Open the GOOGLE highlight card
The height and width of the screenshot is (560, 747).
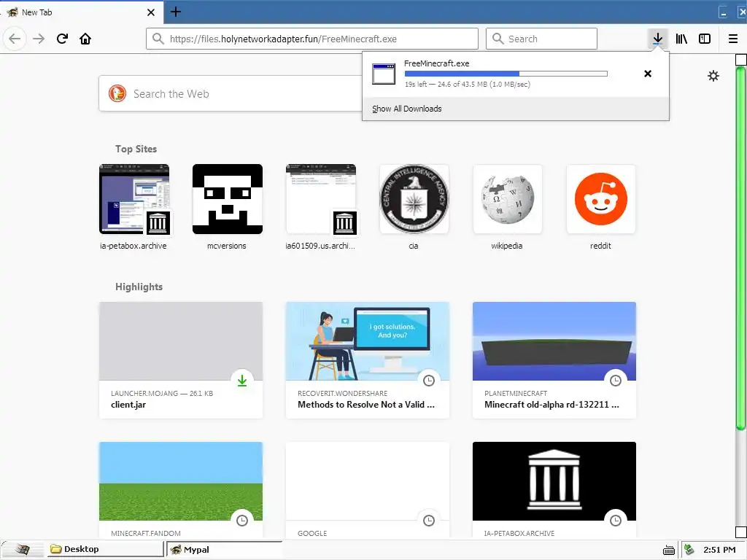click(368, 490)
